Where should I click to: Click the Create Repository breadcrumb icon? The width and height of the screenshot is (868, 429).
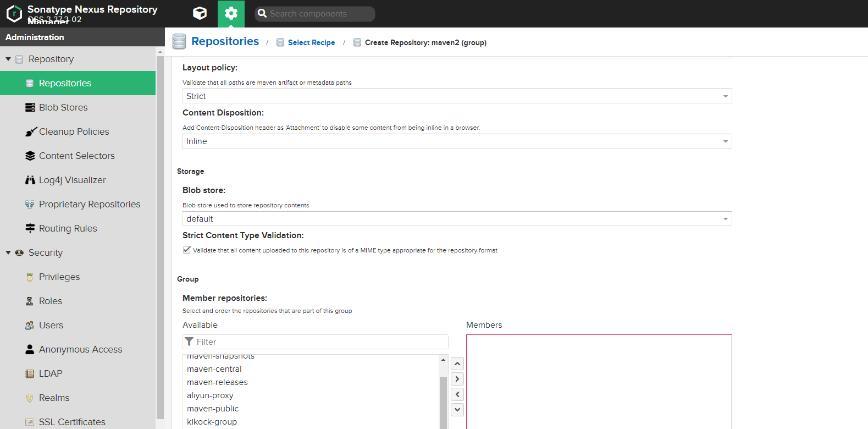coord(357,42)
